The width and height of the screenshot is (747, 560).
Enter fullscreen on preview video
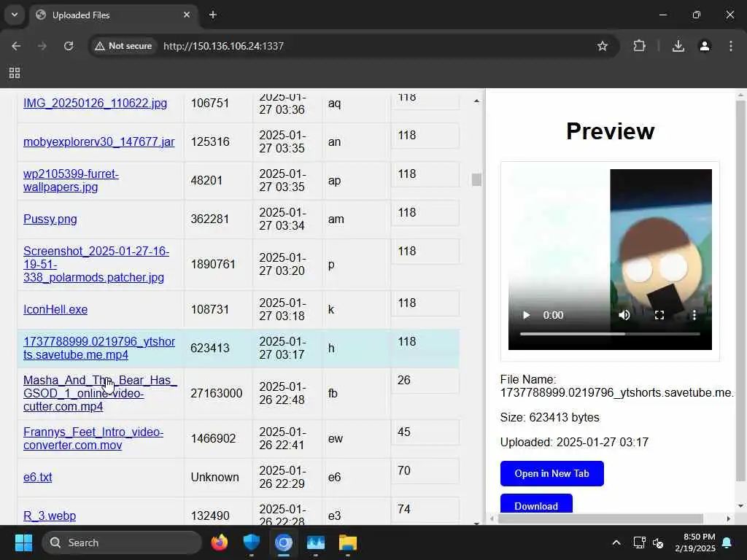659,315
